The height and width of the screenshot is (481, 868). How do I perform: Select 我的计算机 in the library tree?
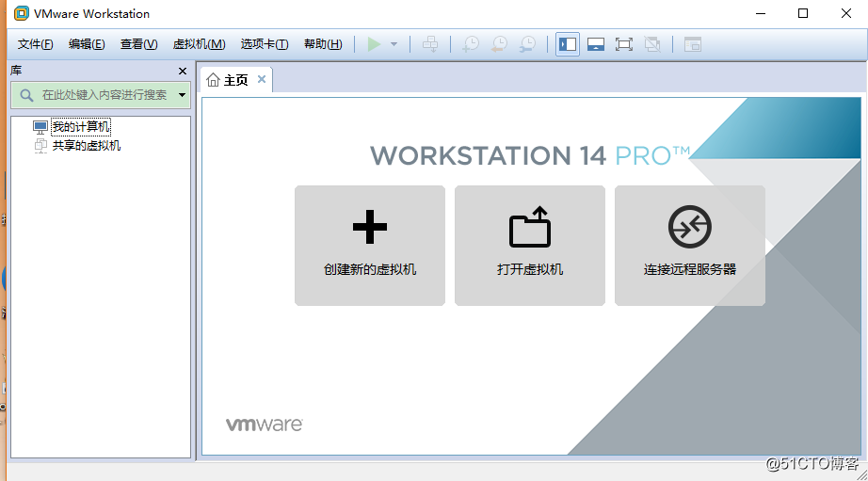click(81, 127)
